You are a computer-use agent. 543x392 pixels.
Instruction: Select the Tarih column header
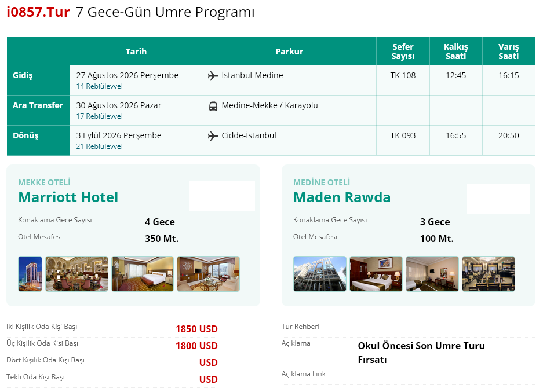click(x=136, y=52)
